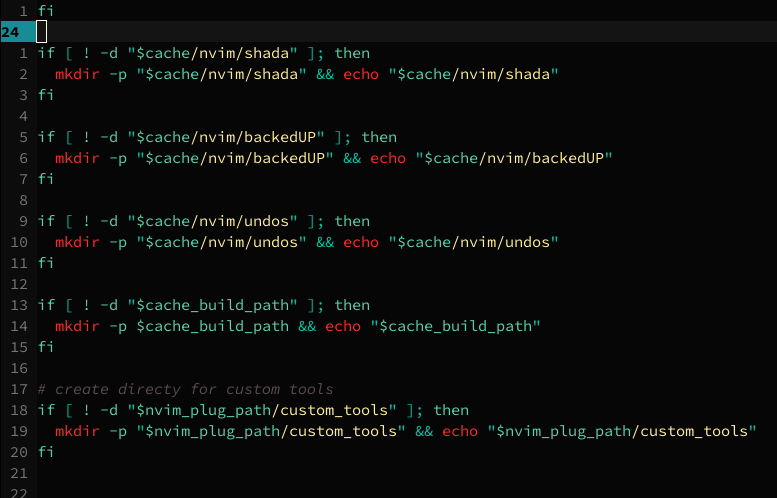Click 'if' on the shada check line
The height and width of the screenshot is (498, 777).
(x=46, y=53)
